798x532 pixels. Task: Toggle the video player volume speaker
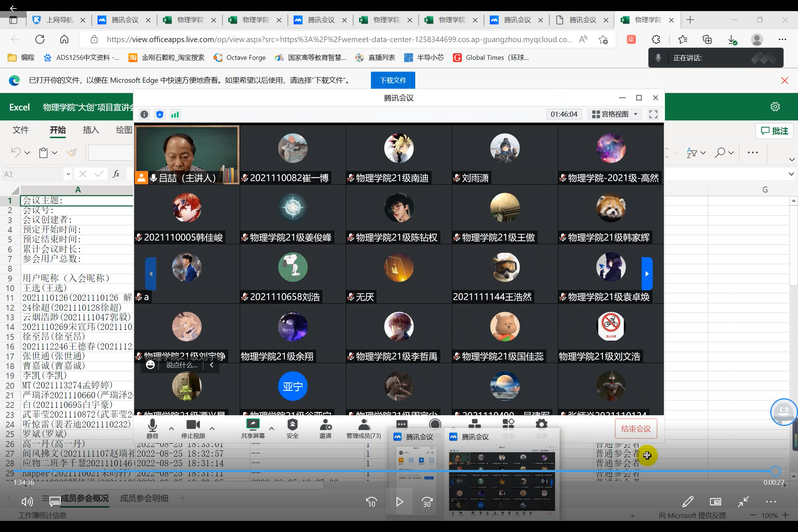(27, 501)
